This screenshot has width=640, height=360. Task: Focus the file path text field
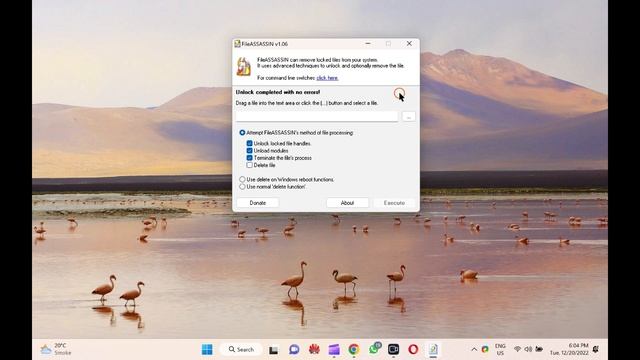[317, 116]
